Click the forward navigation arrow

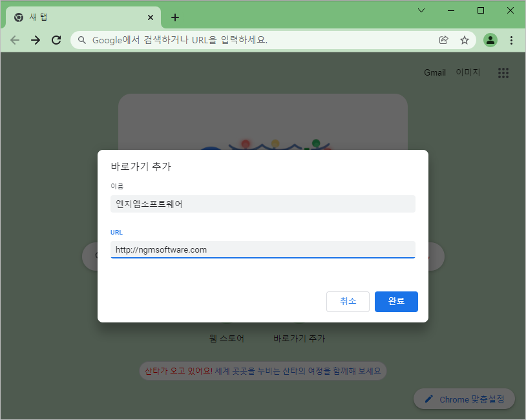[36, 40]
